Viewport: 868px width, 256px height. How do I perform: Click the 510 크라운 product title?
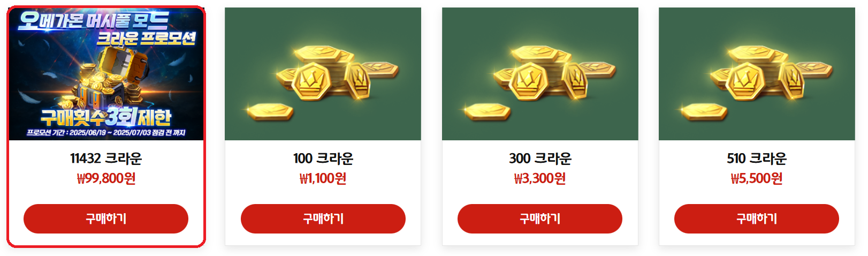757,159
